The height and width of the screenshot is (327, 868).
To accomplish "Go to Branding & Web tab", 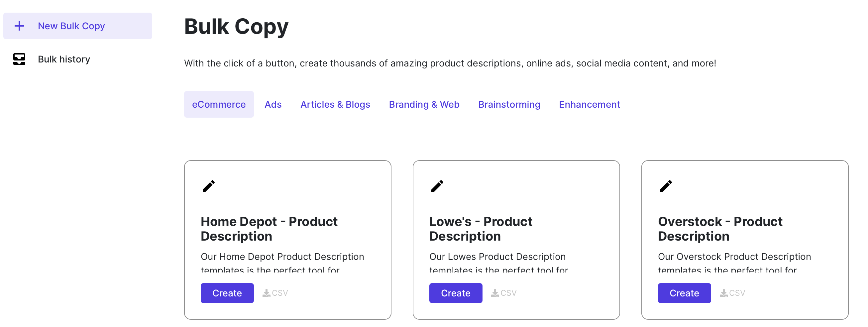I will pyautogui.click(x=424, y=104).
